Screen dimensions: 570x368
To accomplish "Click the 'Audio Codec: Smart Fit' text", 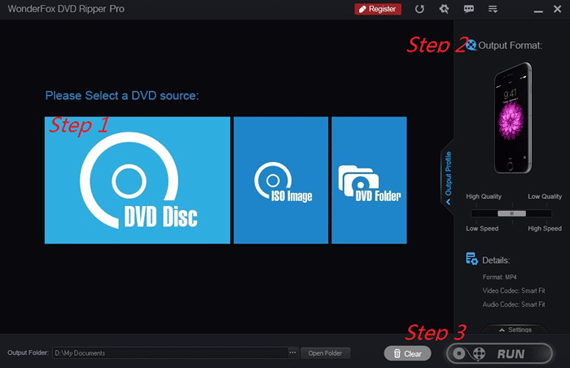I will (514, 304).
